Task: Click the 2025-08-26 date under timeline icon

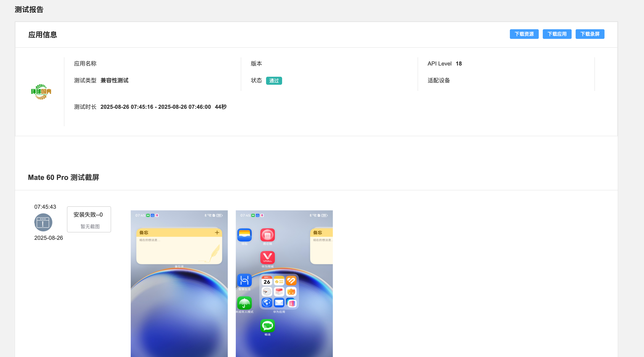Action: pyautogui.click(x=49, y=238)
